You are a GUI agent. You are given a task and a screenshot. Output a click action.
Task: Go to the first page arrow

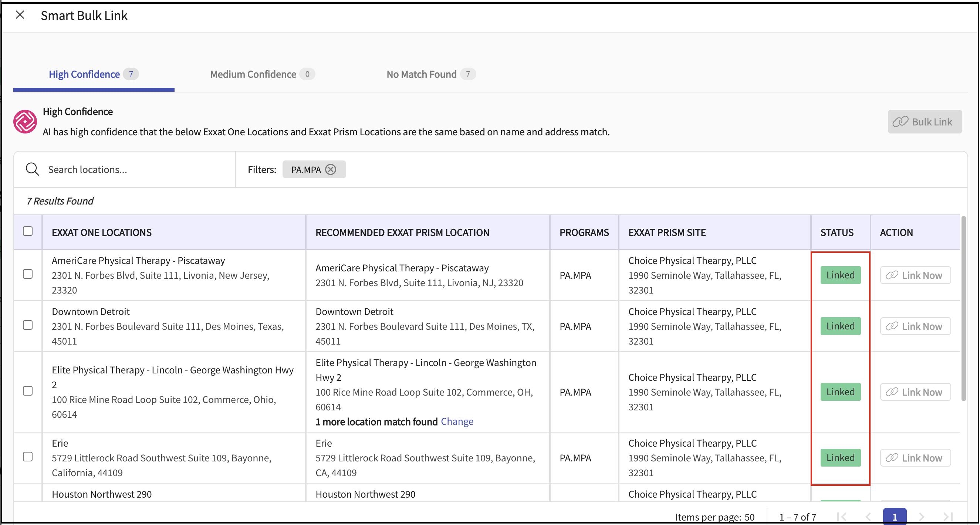[x=842, y=516]
